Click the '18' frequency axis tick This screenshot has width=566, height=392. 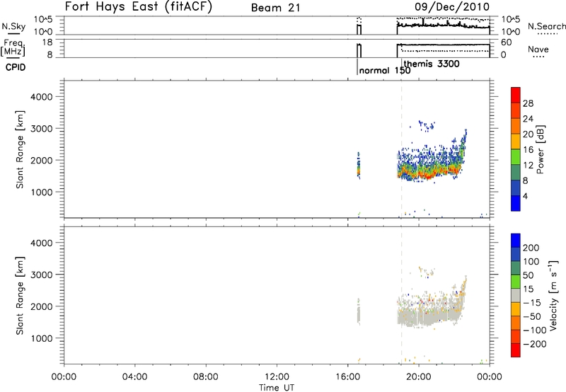[x=48, y=42]
